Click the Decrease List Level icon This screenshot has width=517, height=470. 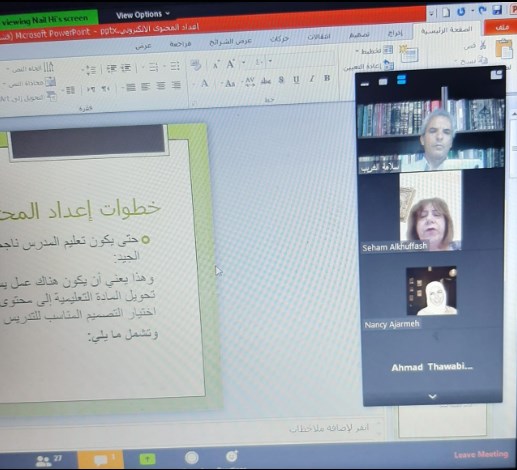pyautogui.click(x=126, y=68)
